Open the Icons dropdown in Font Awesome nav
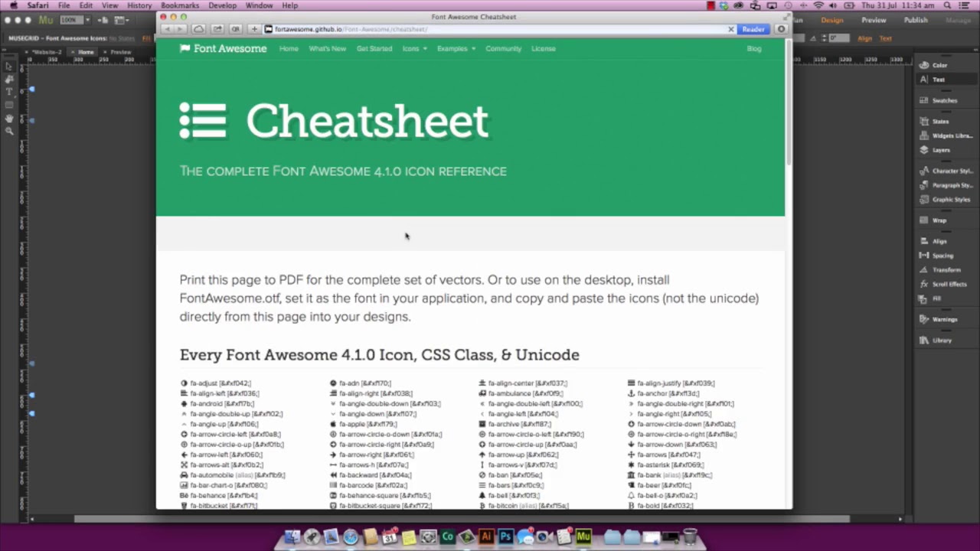 coord(414,48)
